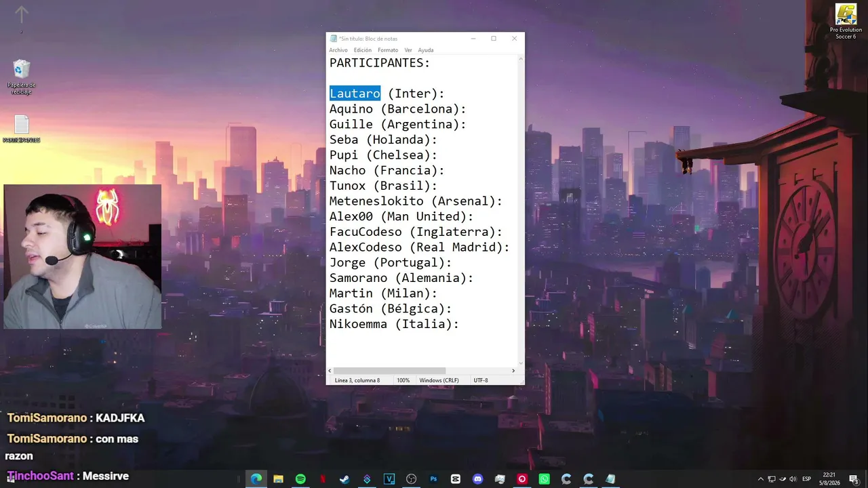Click the 'Samorano (Alemania):' line

click(x=401, y=278)
